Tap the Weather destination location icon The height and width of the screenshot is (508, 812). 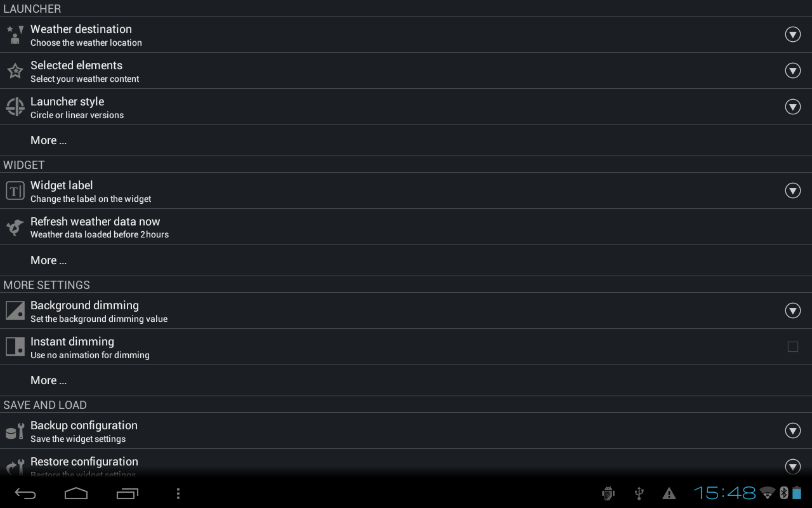coord(15,34)
